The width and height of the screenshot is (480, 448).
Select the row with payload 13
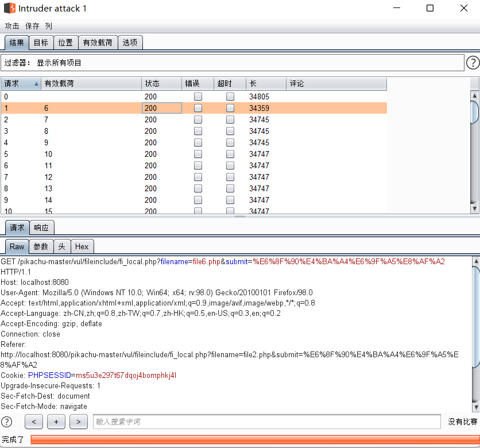coord(193,188)
